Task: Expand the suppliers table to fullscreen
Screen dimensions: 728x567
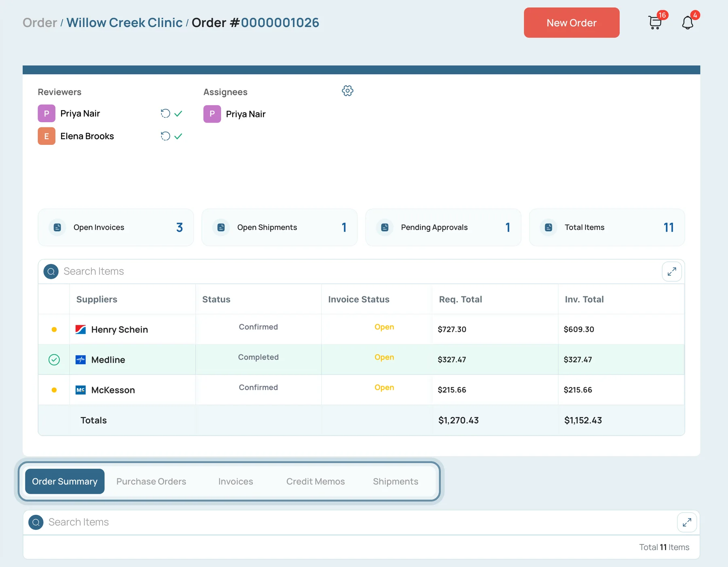Action: 672,272
